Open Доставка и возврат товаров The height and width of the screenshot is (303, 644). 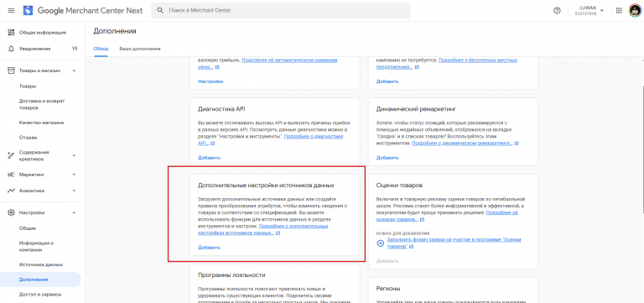coord(42,104)
